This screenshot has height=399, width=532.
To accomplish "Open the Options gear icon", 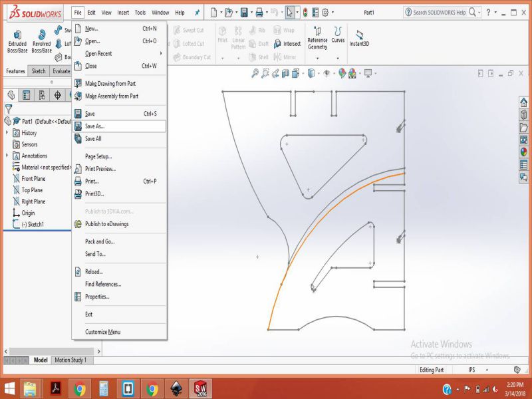I will (x=325, y=13).
